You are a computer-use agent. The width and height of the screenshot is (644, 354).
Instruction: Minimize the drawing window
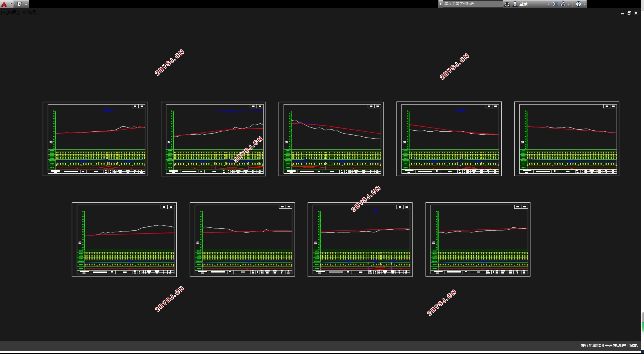[x=622, y=13]
